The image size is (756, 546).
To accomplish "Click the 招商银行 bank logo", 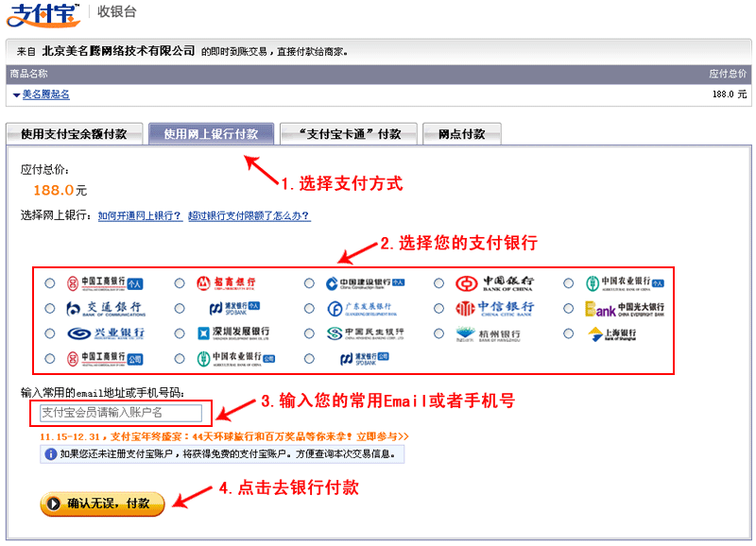I will pyautogui.click(x=226, y=282).
